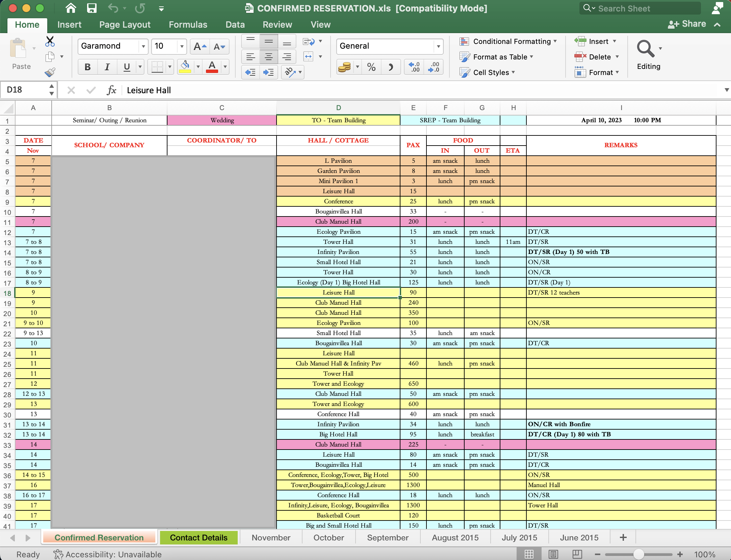Open the Conditional Formatting dropdown
This screenshot has height=560, width=731.
click(508, 42)
